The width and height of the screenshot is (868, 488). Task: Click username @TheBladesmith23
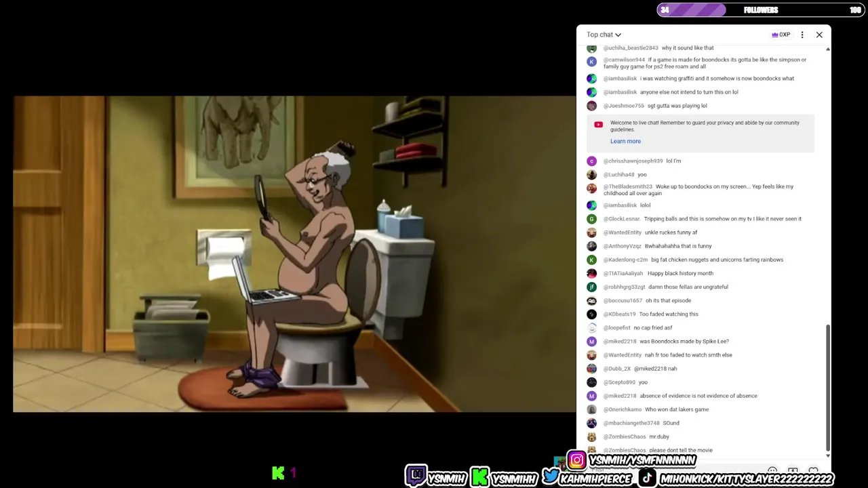tap(628, 186)
